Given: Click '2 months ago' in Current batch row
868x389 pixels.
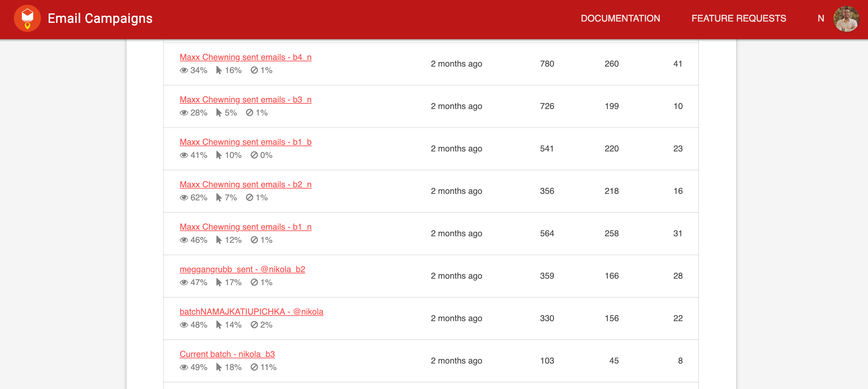Looking at the screenshot, I should pos(456,361).
